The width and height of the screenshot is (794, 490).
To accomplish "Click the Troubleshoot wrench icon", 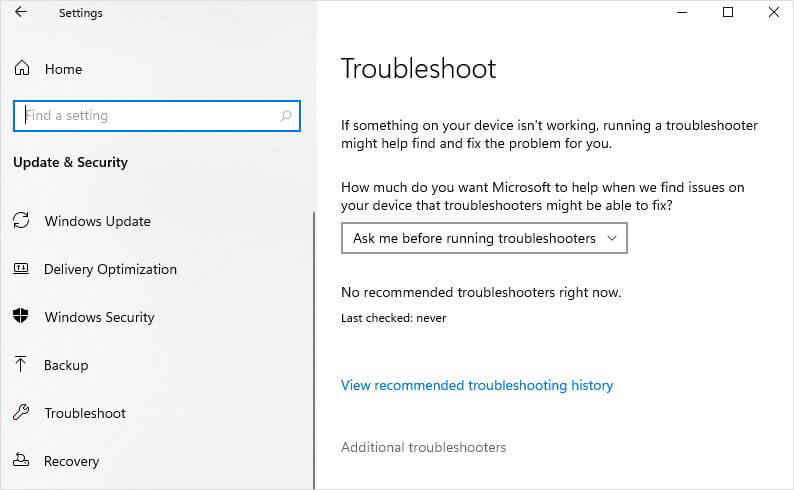I will pyautogui.click(x=21, y=412).
